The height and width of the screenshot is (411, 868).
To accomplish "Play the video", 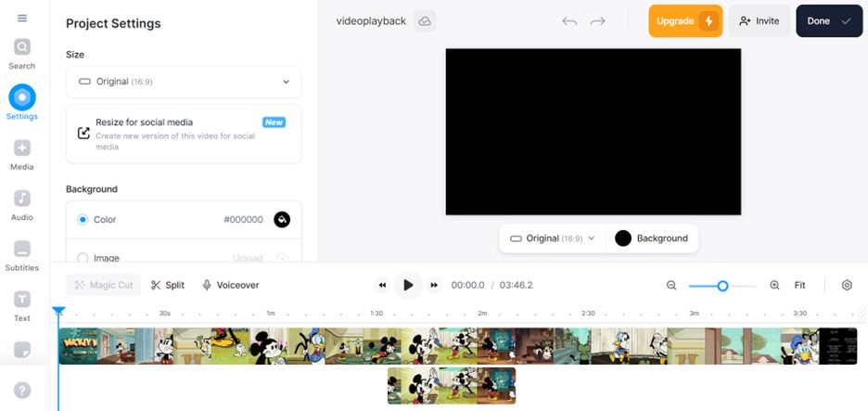I will point(408,285).
